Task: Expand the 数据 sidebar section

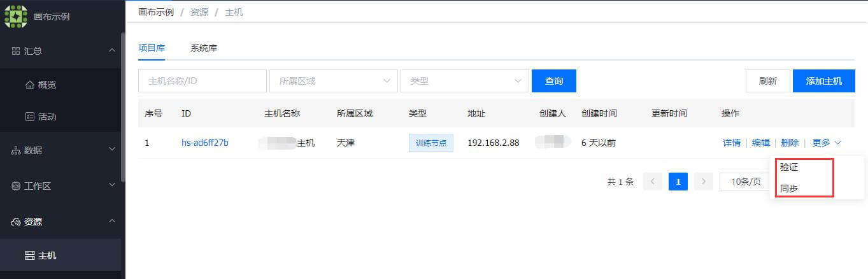Action: [112, 150]
